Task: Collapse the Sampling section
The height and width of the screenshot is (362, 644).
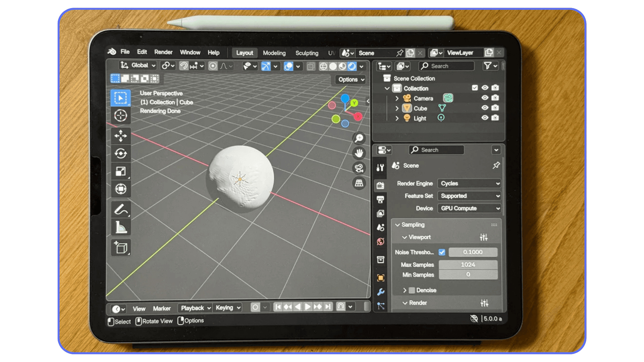Action: pyautogui.click(x=398, y=225)
